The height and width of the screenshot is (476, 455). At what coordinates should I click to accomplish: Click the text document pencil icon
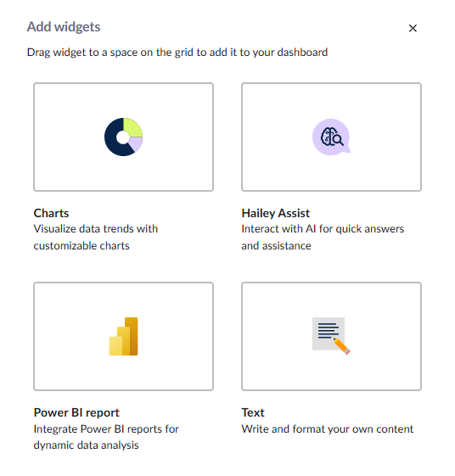[331, 336]
